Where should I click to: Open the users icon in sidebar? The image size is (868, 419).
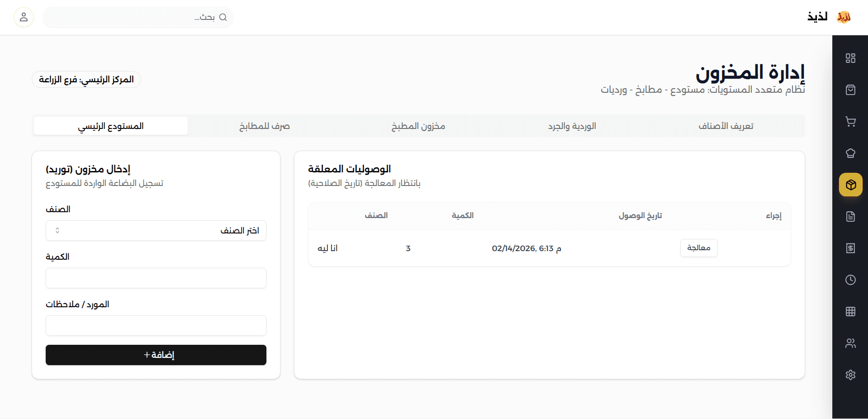[850, 343]
